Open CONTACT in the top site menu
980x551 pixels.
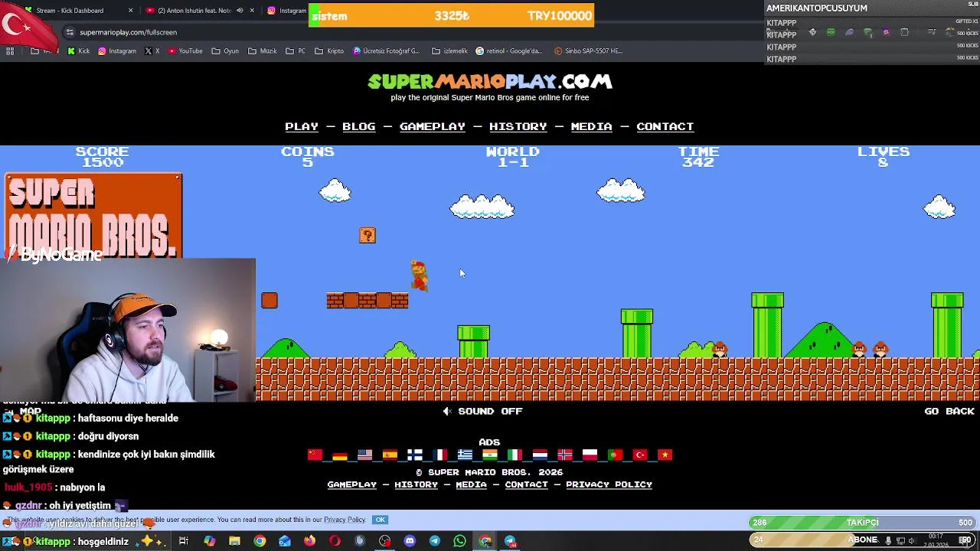(x=665, y=127)
